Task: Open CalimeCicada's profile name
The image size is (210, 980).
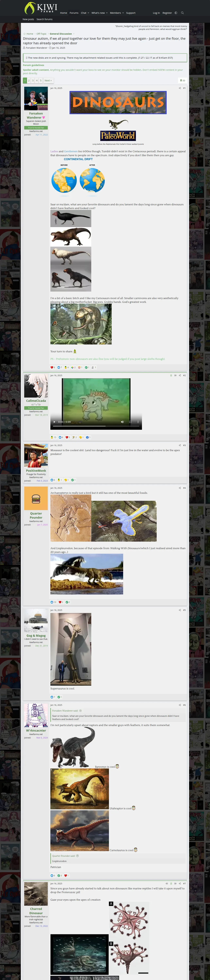Action: (x=36, y=401)
